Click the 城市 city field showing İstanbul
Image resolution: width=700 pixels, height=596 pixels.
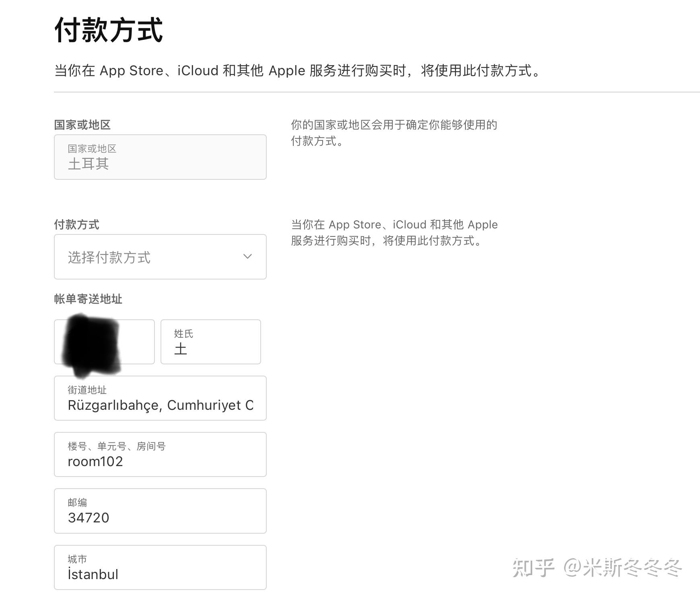160,567
